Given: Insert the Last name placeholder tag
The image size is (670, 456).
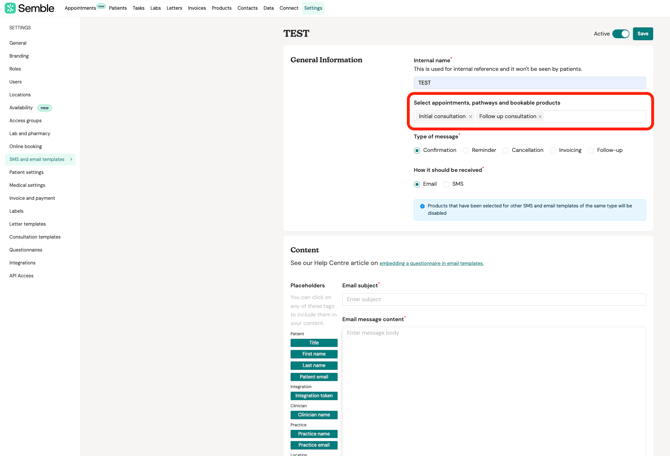Looking at the screenshot, I should click(314, 365).
